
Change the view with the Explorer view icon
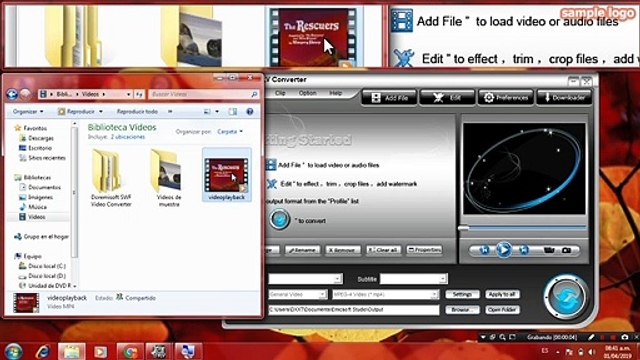click(x=207, y=111)
